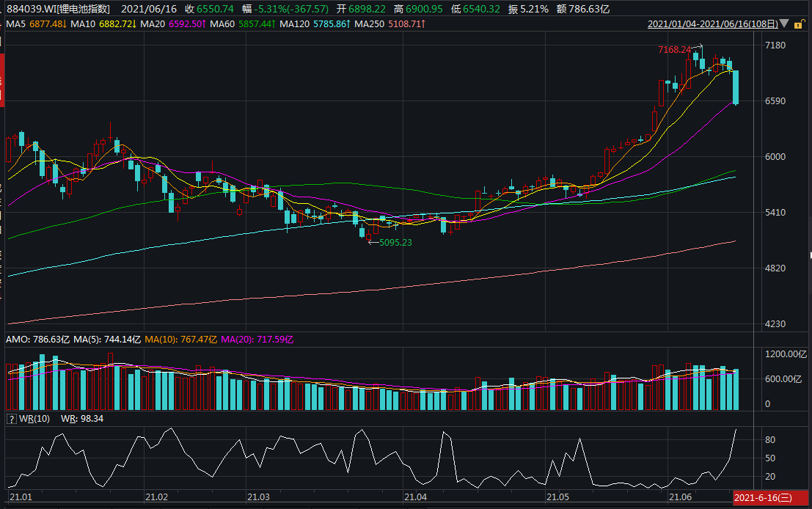Click the MA5 moving average label
The image size is (812, 509).
coord(16,24)
